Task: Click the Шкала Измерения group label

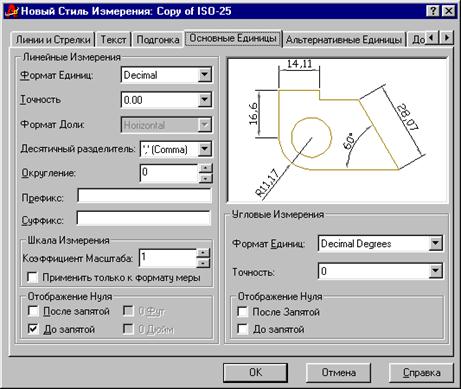Action: tap(68, 240)
